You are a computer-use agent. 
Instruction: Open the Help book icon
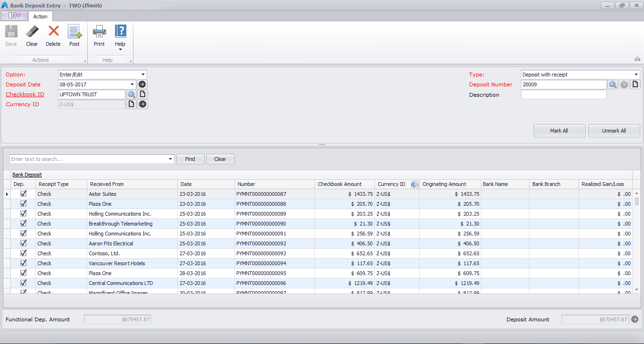pyautogui.click(x=120, y=32)
